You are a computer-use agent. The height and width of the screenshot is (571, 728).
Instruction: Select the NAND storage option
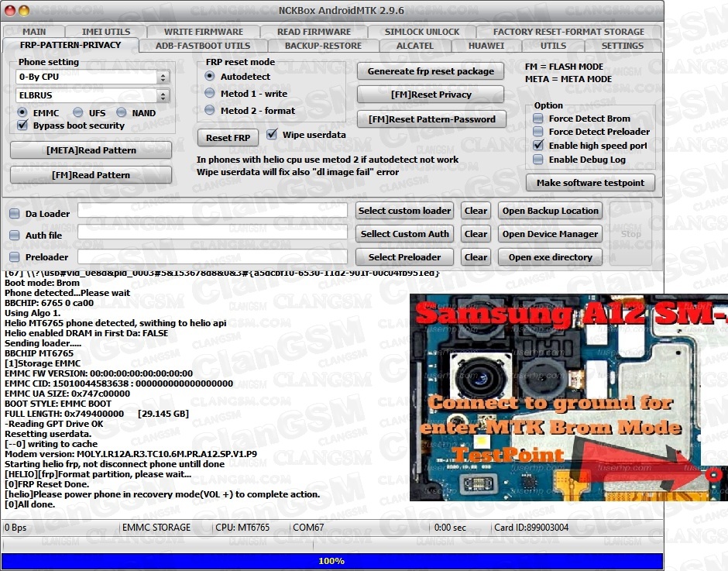coord(124,113)
